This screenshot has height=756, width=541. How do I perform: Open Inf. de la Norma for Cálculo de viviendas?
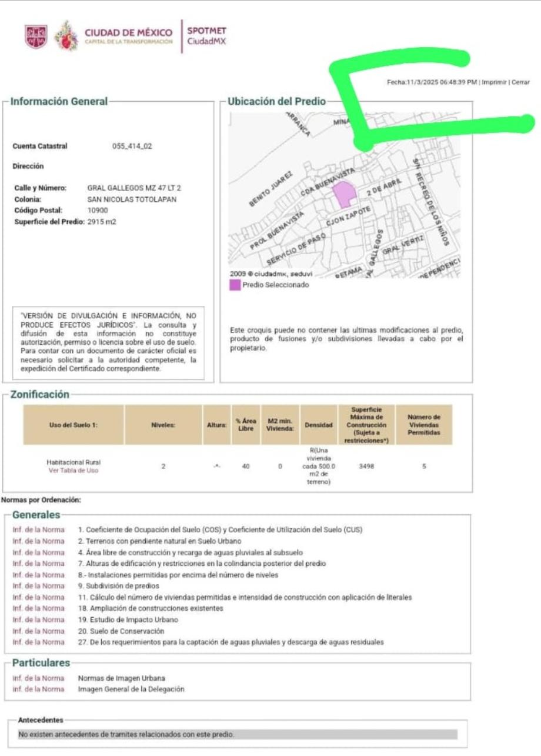(38, 597)
